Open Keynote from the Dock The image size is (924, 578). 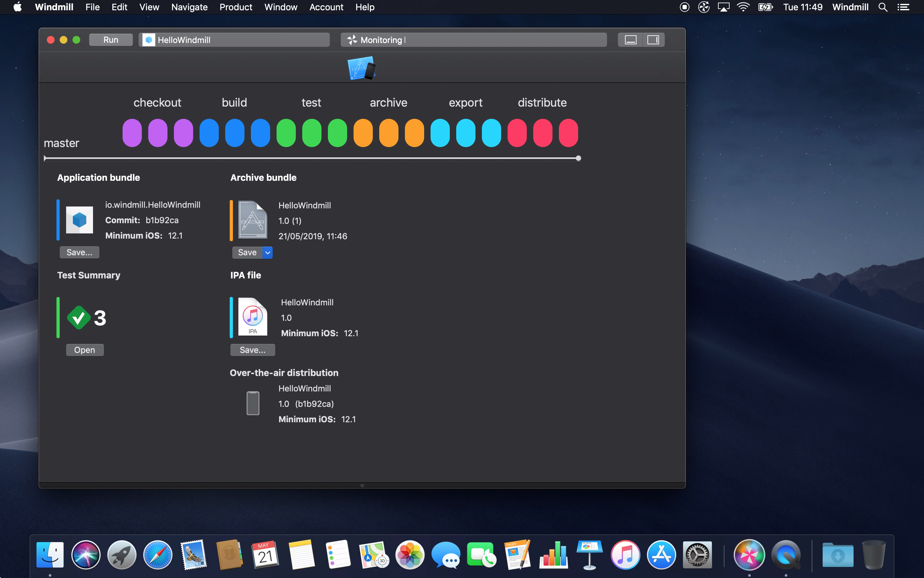(x=589, y=555)
